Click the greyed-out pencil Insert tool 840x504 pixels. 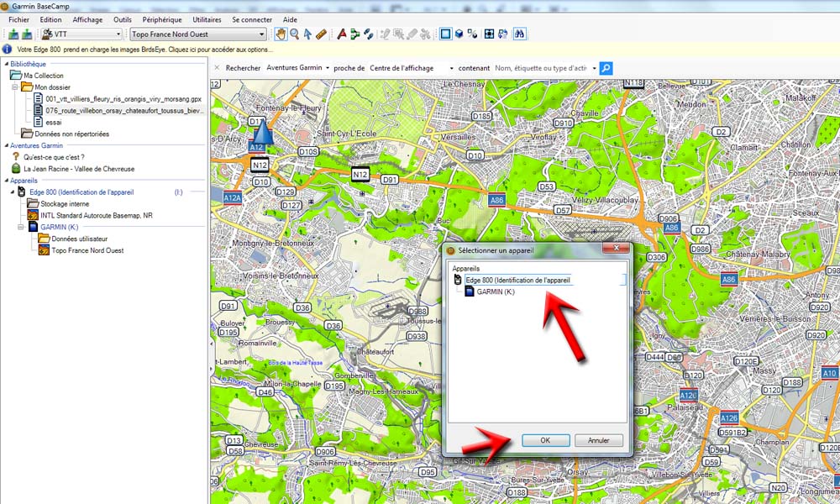[385, 34]
